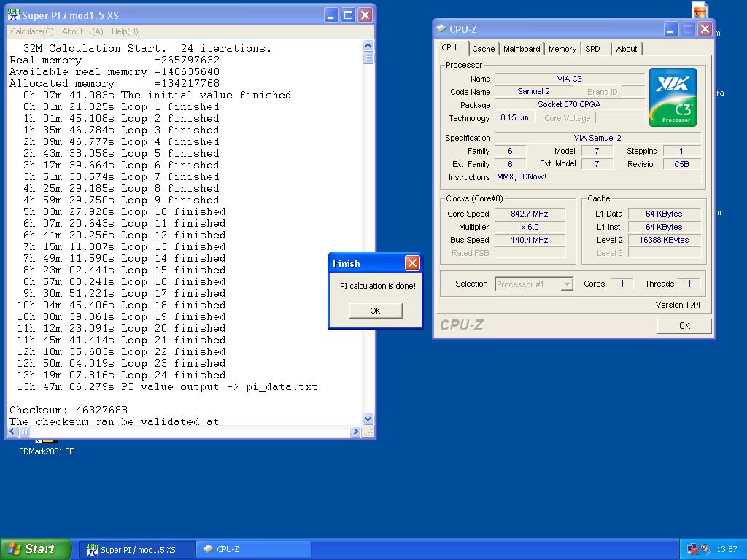The width and height of the screenshot is (747, 560).
Task: Close the Finish dialog with the X
Action: (412, 262)
